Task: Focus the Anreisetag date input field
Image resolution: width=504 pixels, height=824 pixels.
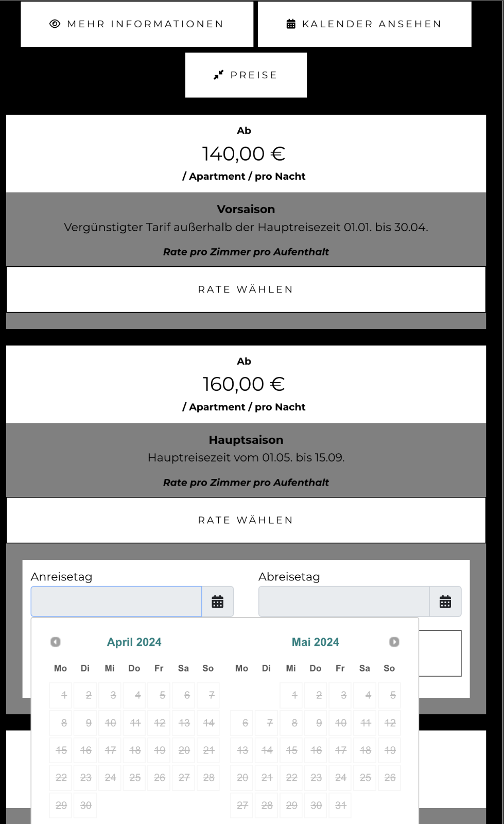Action: 116,602
